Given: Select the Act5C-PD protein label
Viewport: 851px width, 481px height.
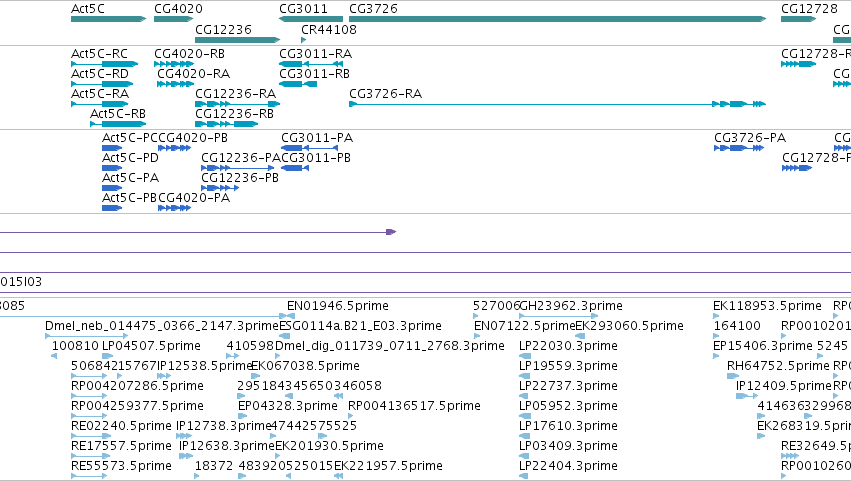Looking at the screenshot, I should [x=130, y=157].
